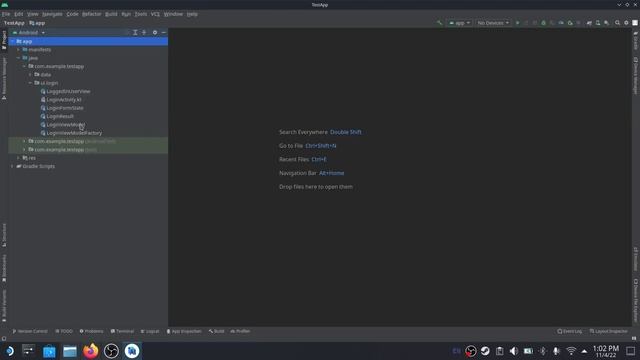This screenshot has width=640, height=360.
Task: Select LoginActivity.kt file
Action: 64,100
